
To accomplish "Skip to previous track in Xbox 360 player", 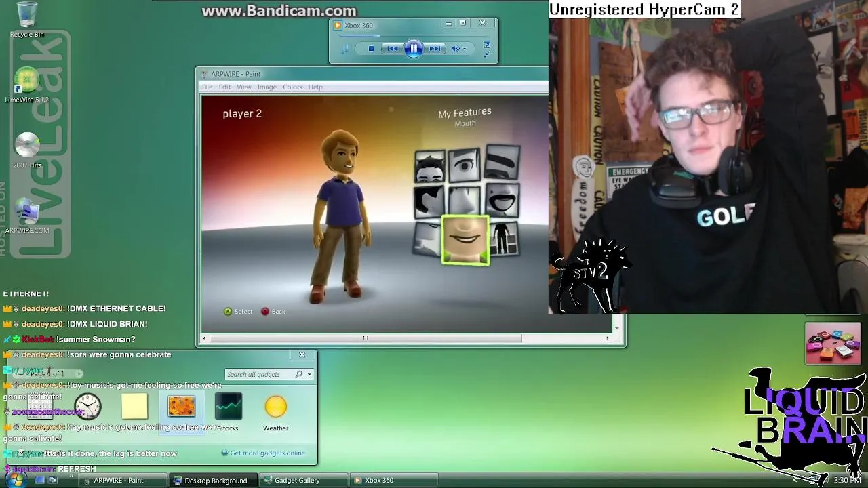I will (x=392, y=49).
